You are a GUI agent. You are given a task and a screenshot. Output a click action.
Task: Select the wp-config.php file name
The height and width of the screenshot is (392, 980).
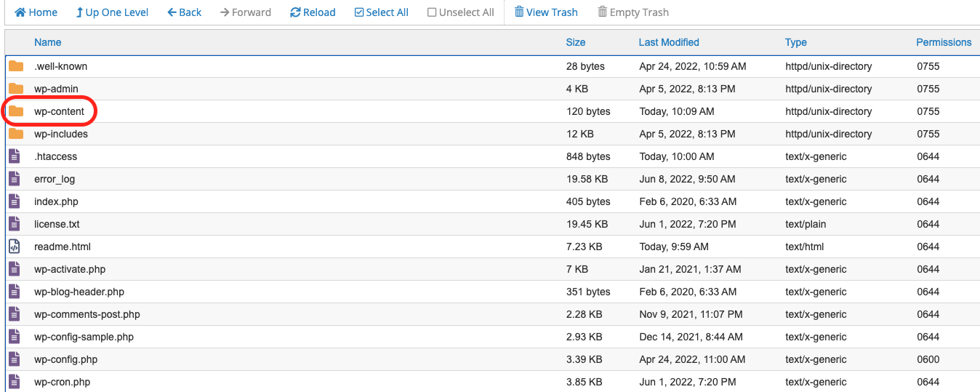coord(65,359)
